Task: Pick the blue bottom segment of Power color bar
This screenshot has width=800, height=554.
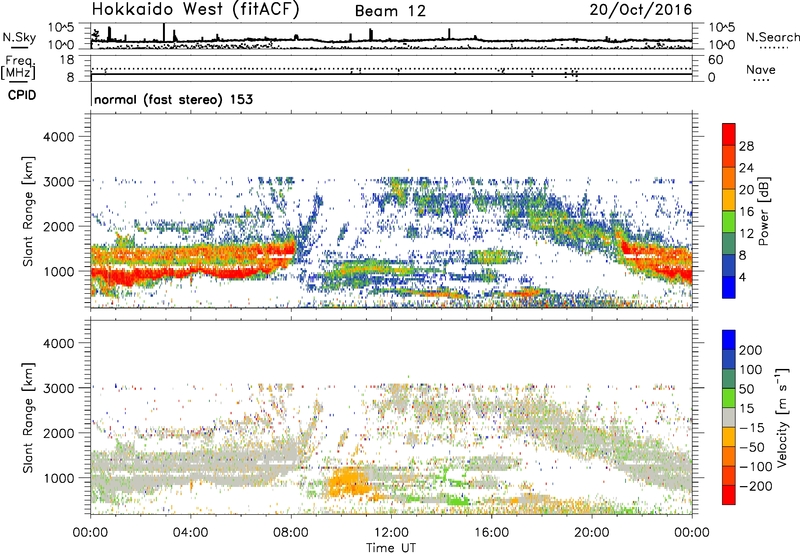Action: click(x=729, y=287)
